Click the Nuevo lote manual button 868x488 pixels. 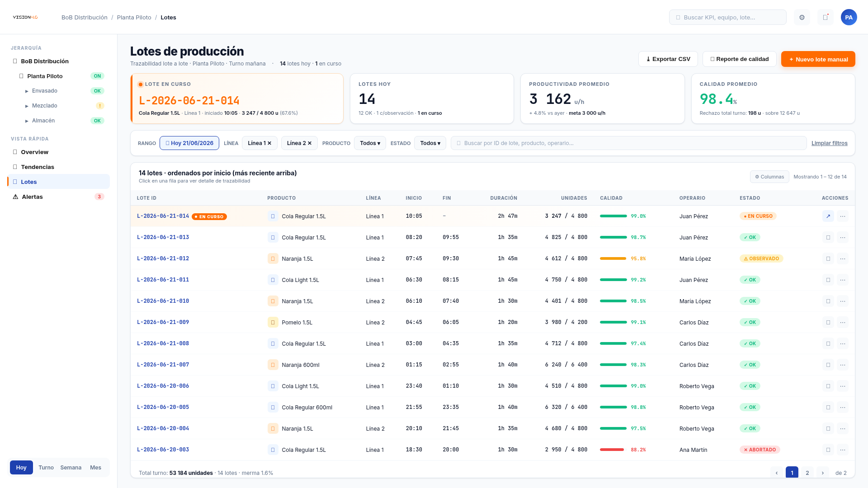[x=818, y=59]
